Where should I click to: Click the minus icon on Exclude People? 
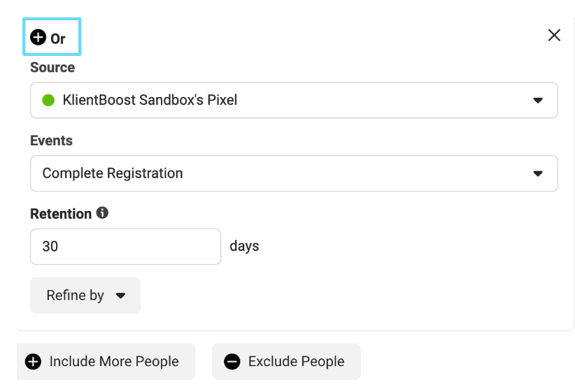coord(232,361)
